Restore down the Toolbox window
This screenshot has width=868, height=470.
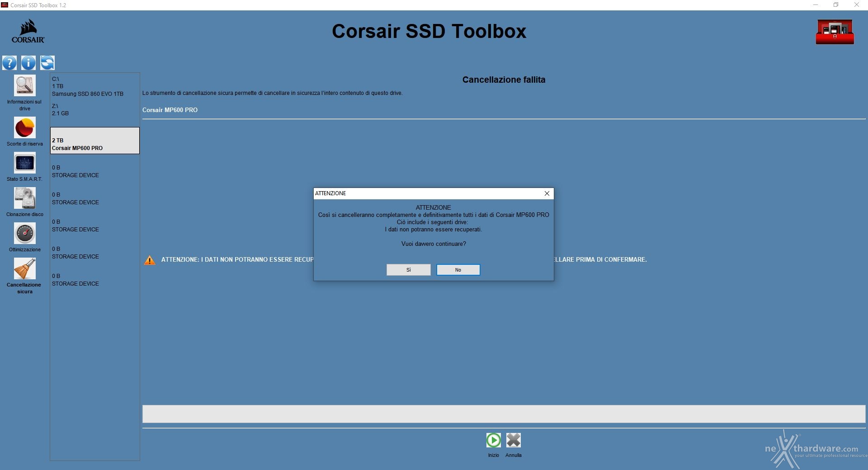[836, 5]
